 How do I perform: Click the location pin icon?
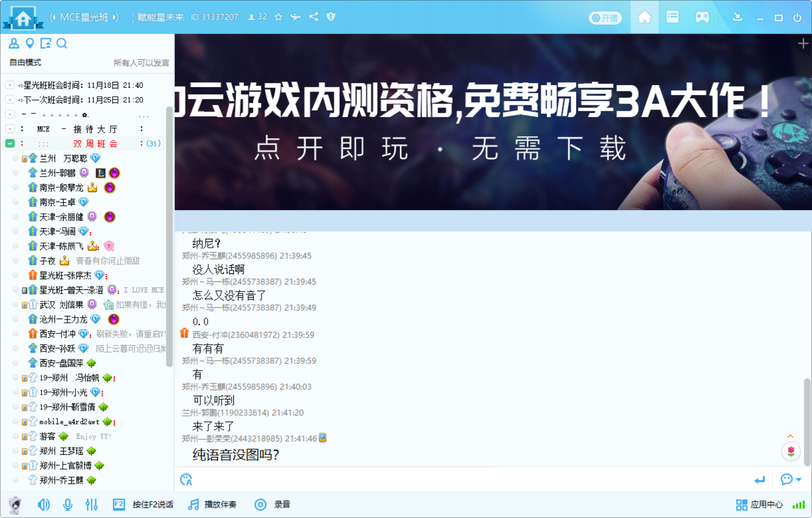coord(30,44)
